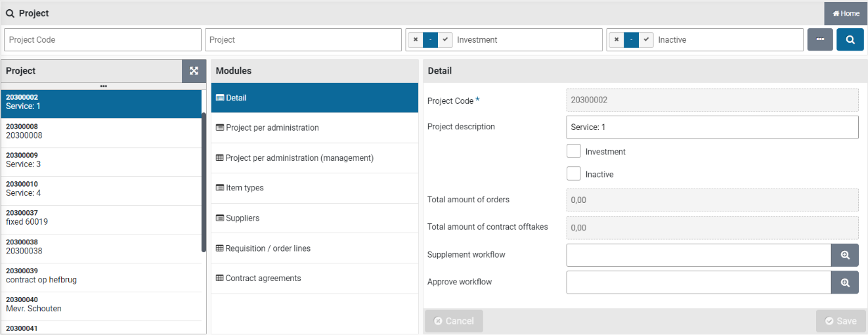Click the blue search magnifier button
868x335 pixels.
(850, 39)
